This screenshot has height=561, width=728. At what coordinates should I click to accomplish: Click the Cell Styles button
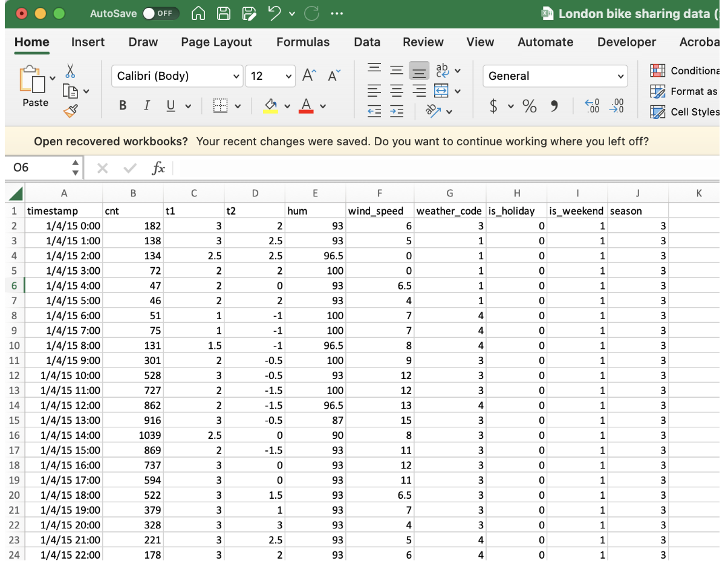pyautogui.click(x=684, y=112)
